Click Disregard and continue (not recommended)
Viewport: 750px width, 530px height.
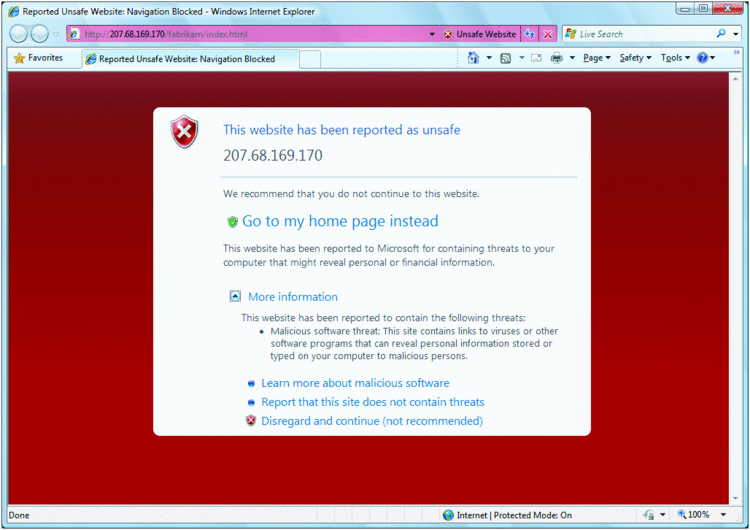pos(372,421)
